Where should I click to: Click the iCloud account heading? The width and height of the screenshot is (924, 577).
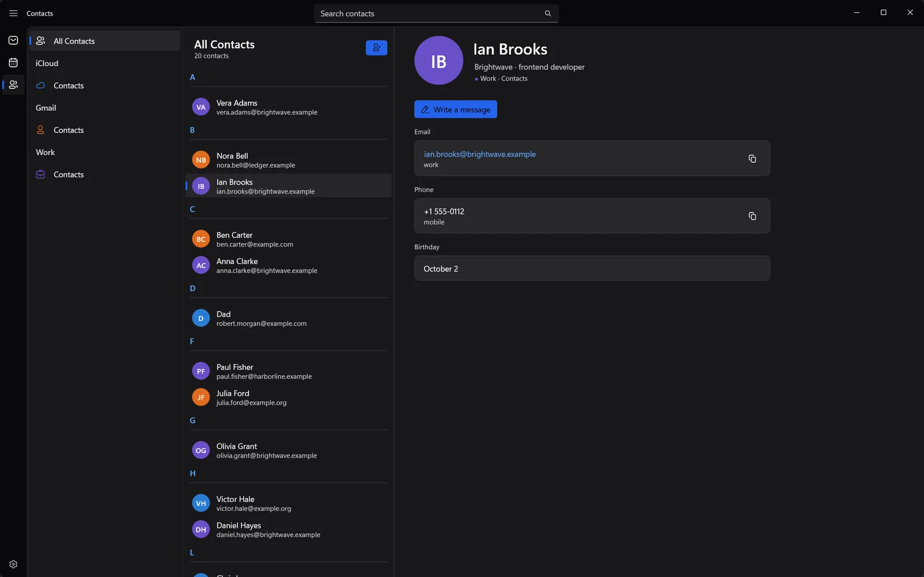click(x=47, y=64)
